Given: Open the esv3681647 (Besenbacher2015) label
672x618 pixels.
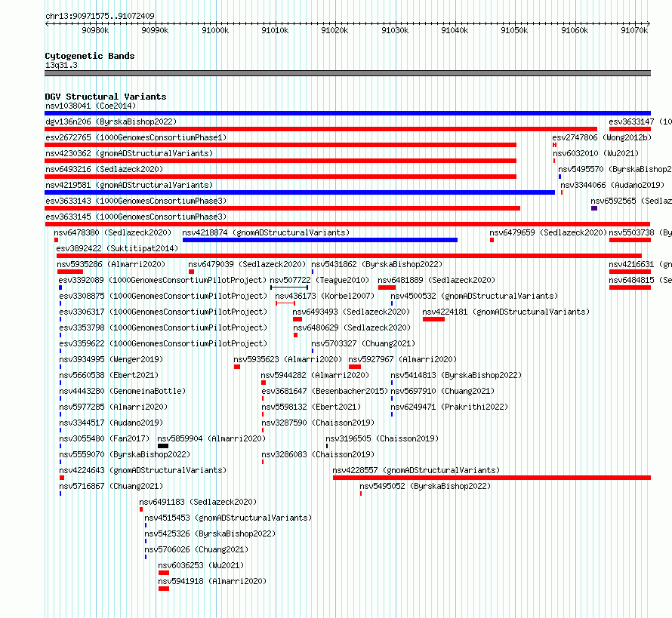Looking at the screenshot, I should pos(325,391).
